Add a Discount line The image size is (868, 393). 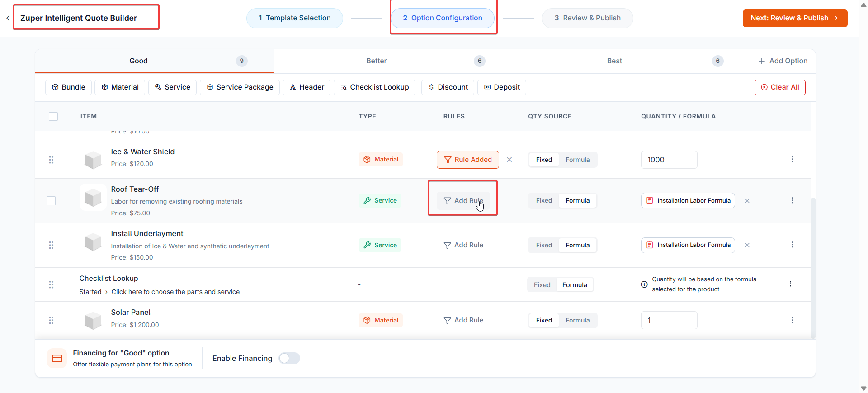tap(448, 87)
